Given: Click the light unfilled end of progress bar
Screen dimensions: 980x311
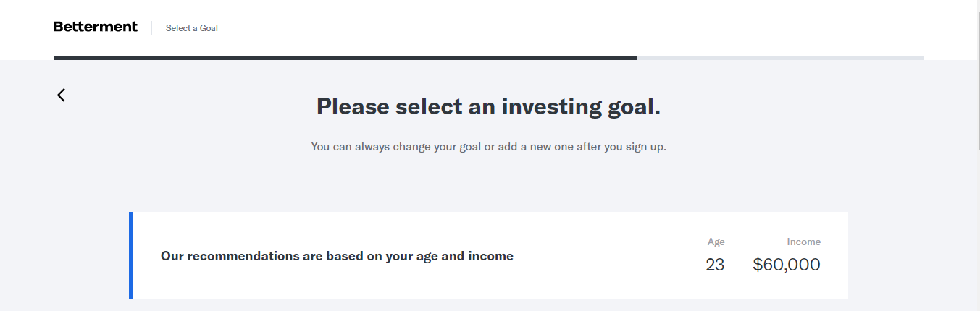Looking at the screenshot, I should pos(779,58).
